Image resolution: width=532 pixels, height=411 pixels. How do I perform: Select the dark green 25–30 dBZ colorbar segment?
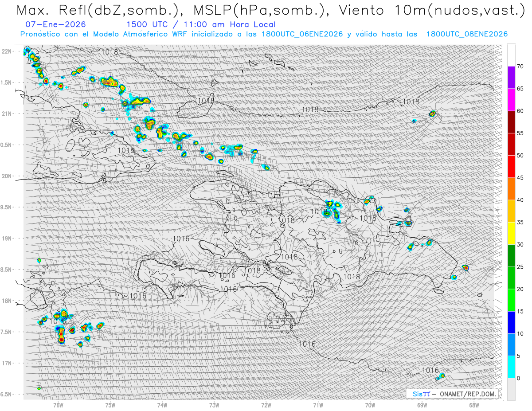511,256
